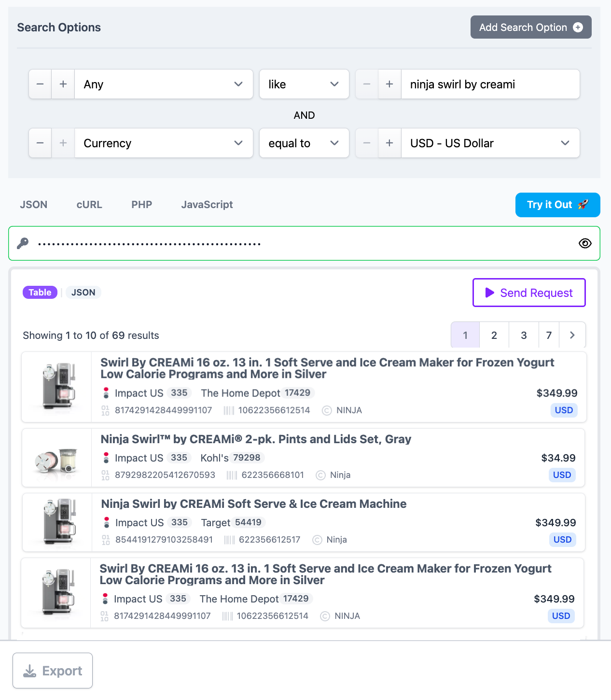Click binary ID icon beside 8544191279103258491
Screen dimensions: 611x700
point(106,540)
